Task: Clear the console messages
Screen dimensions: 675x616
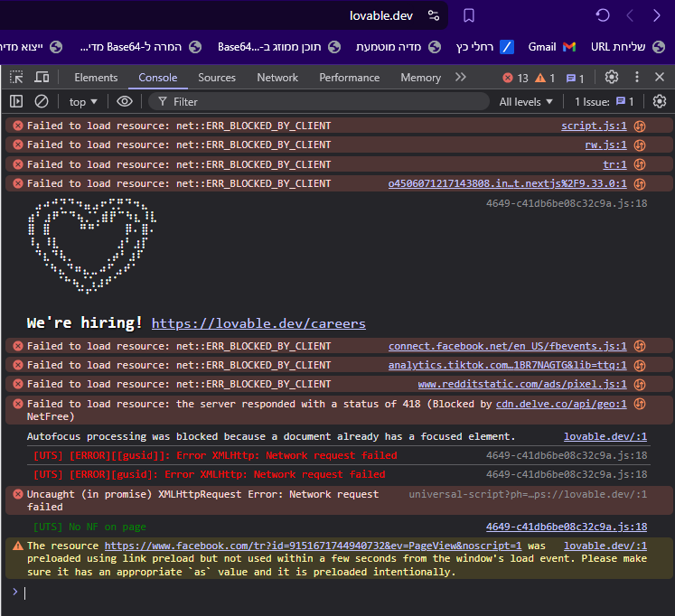Action: click(42, 102)
